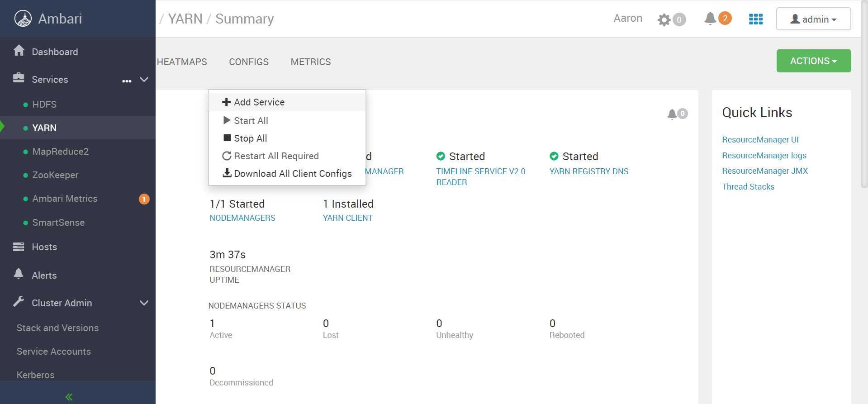Choose Restart All Required
Image resolution: width=868 pixels, height=404 pixels.
click(x=287, y=156)
